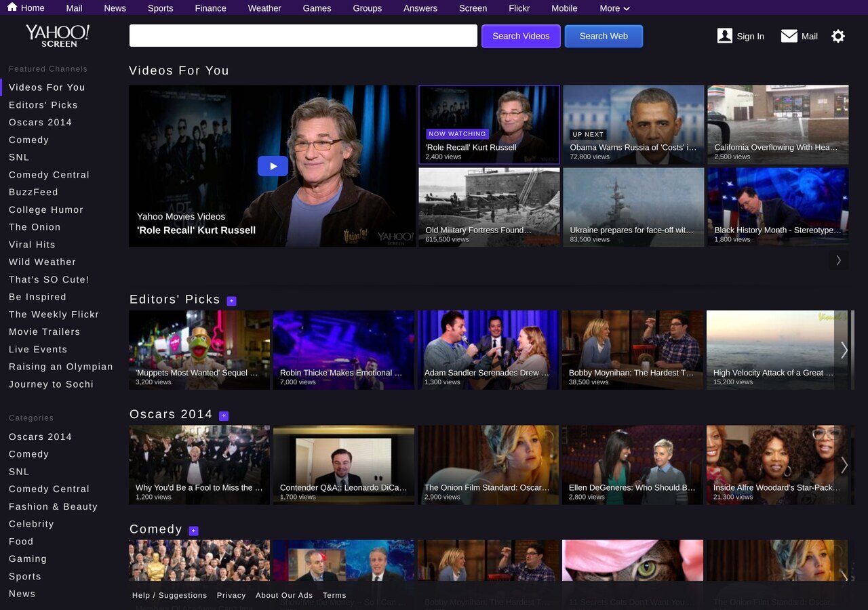The width and height of the screenshot is (868, 610).
Task: Click plus icon beside Oscars 2014 heading
Action: (224, 415)
